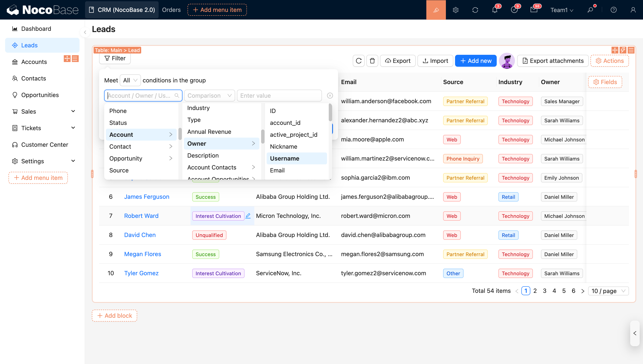Screen dimensions: 643x364
Task: Click the help question mark icon
Action: (x=613, y=10)
